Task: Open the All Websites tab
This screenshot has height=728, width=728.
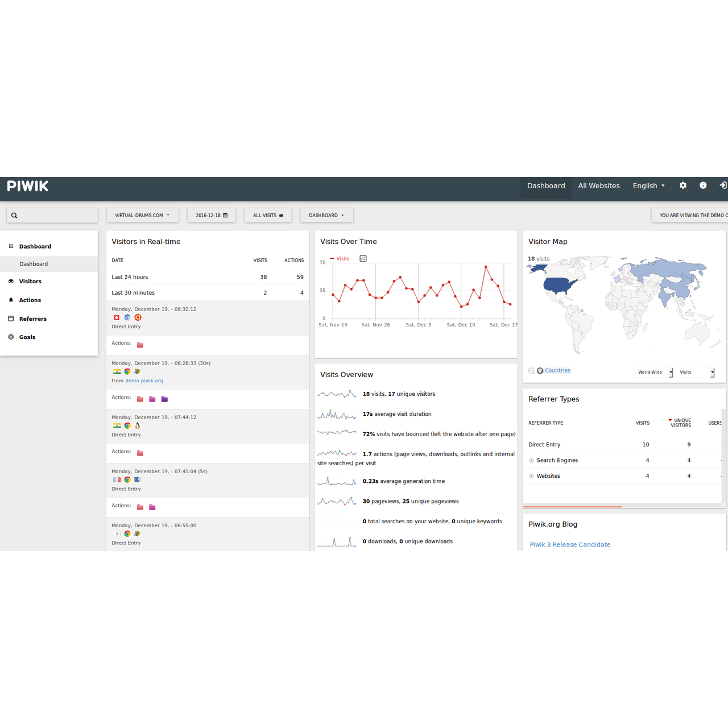Action: (599, 186)
